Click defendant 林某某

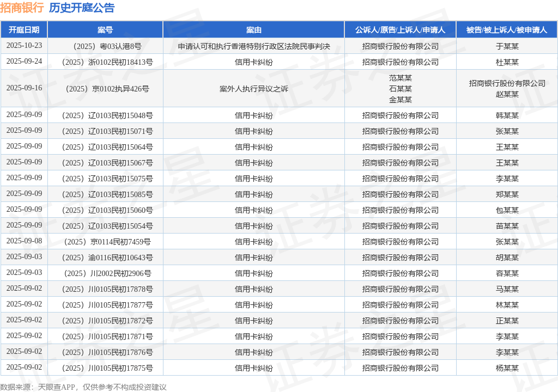(x=507, y=305)
